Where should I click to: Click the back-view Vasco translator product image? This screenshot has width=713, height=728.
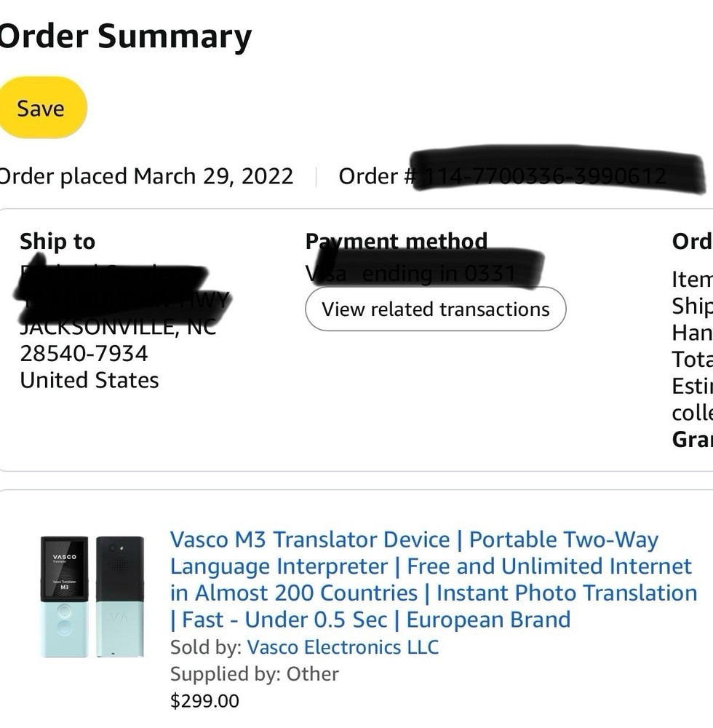coord(120,596)
